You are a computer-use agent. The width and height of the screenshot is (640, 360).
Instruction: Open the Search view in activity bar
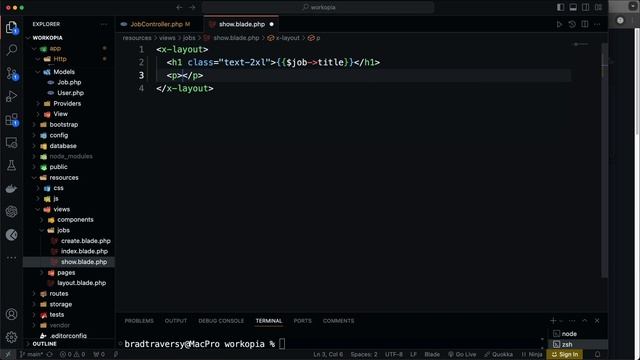point(11,50)
